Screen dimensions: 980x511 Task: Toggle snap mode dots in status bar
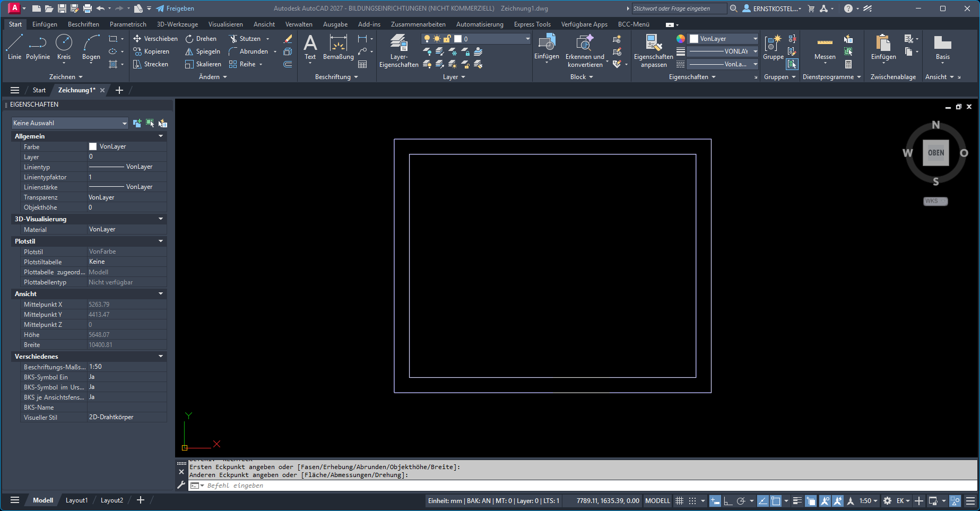coord(692,500)
